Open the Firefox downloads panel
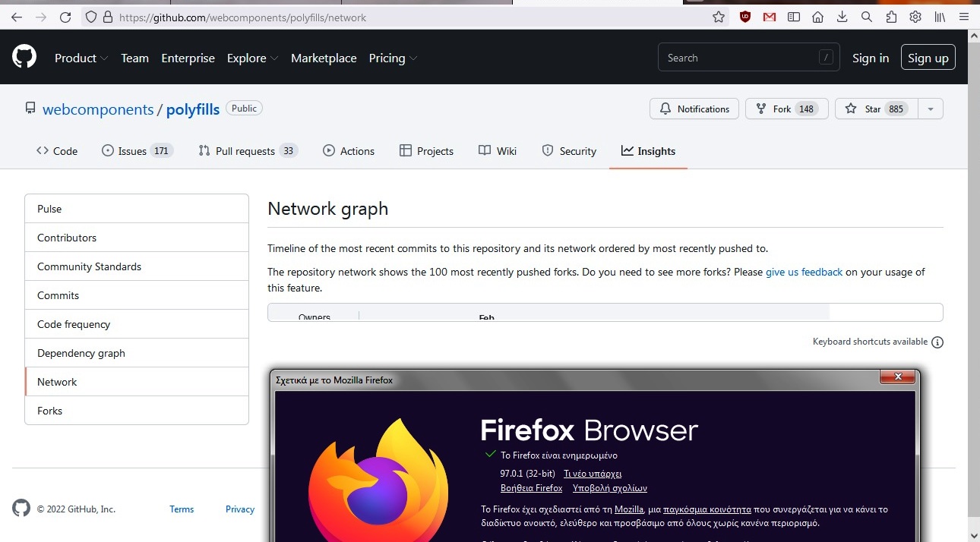 pos(842,17)
